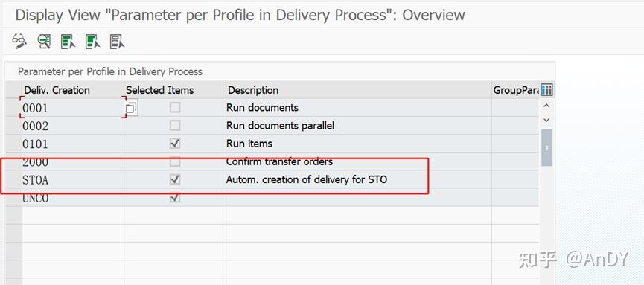This screenshot has height=285, width=644.
Task: Click the vertical scrollbar handle of the table
Action: pos(546,148)
